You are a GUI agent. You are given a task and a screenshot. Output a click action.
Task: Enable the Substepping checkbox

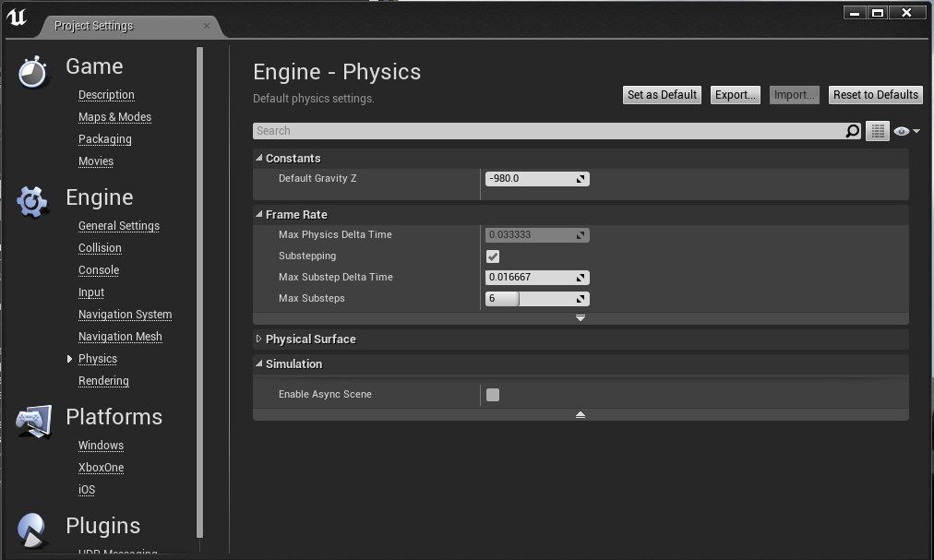point(492,256)
